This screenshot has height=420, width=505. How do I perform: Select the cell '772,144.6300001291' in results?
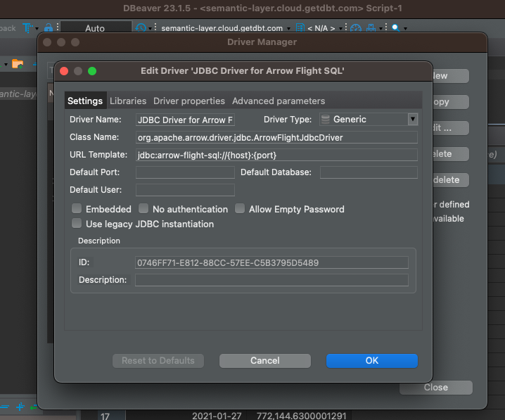[302, 416]
